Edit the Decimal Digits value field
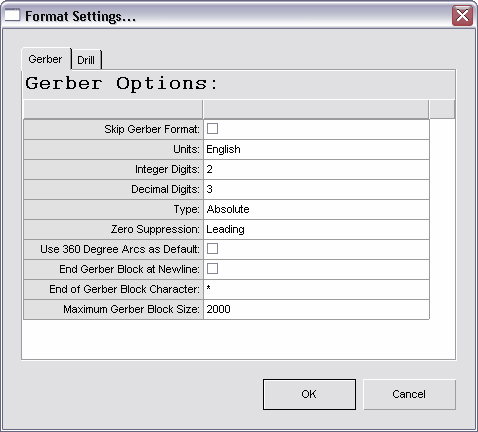 (316, 189)
